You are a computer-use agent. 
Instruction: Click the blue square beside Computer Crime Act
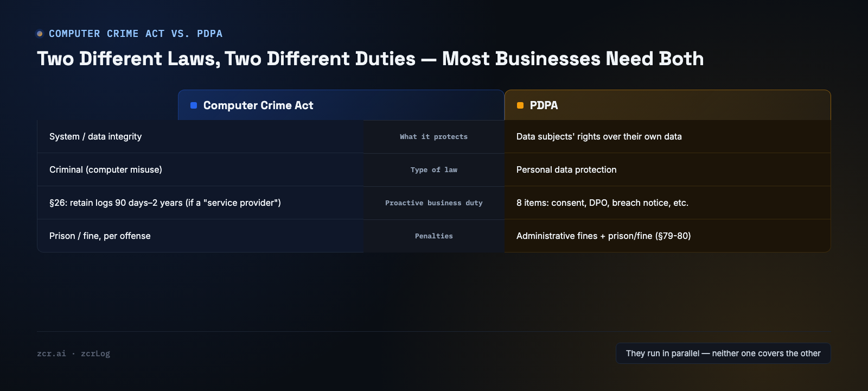click(x=194, y=105)
